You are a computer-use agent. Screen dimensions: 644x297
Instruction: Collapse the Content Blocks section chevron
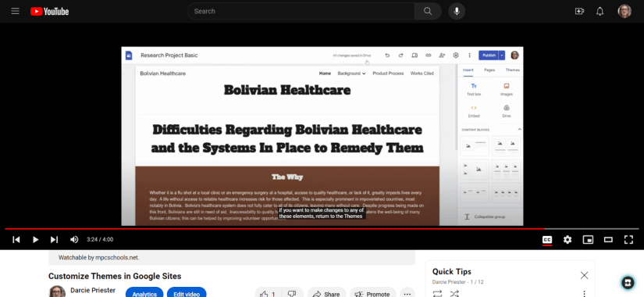tap(519, 129)
